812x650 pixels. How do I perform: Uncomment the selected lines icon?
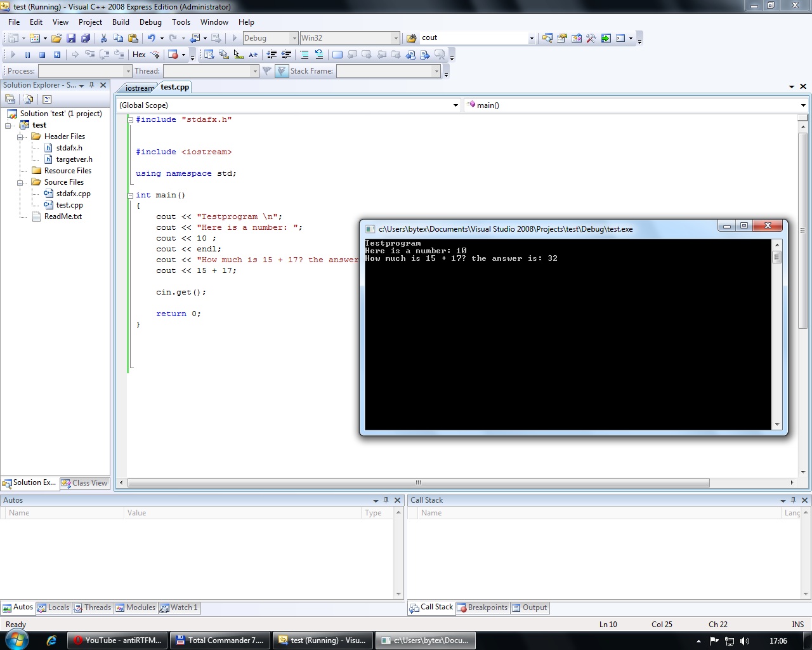click(319, 55)
